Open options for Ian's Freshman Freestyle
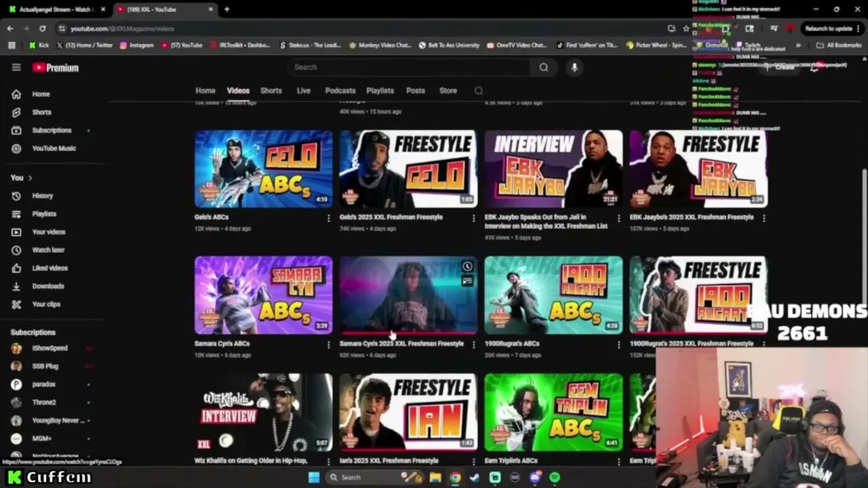Image resolution: width=868 pixels, height=488 pixels. (473, 462)
